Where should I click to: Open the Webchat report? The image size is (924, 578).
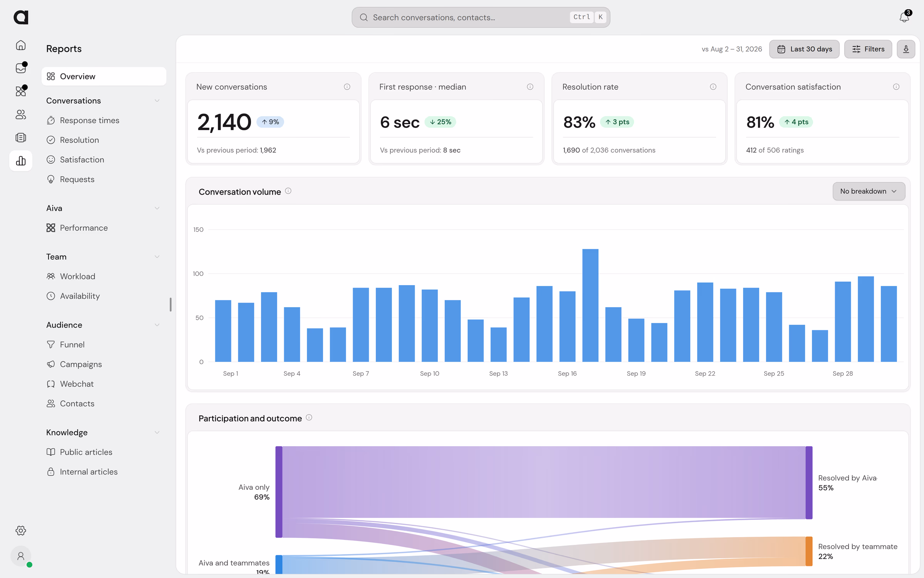tap(104, 384)
